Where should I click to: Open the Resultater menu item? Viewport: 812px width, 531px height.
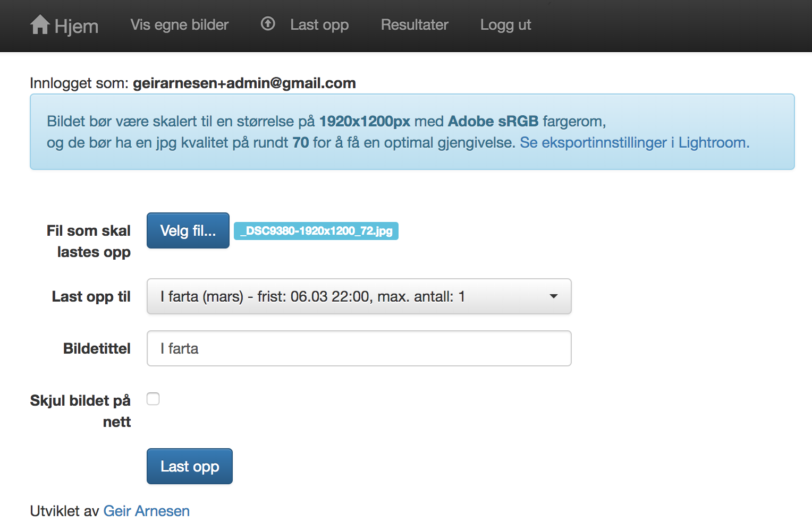click(415, 24)
